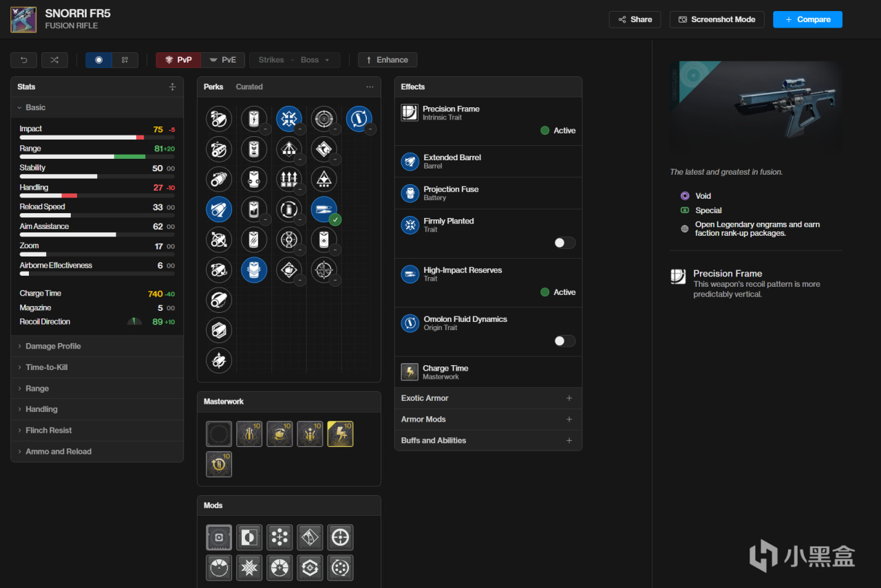
Task: Select the revolving cylinder mod icon
Action: (x=340, y=568)
